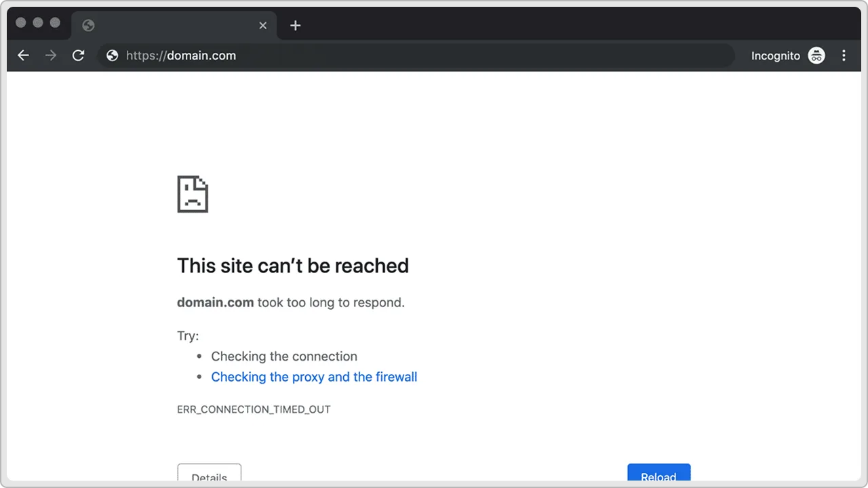Click the window minimize button

(38, 23)
